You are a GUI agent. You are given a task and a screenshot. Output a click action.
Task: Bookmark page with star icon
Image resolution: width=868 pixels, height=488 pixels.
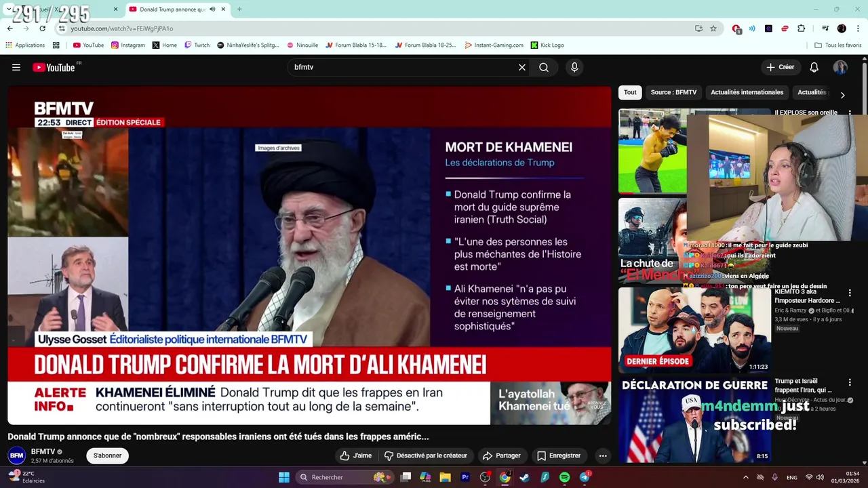(x=713, y=28)
